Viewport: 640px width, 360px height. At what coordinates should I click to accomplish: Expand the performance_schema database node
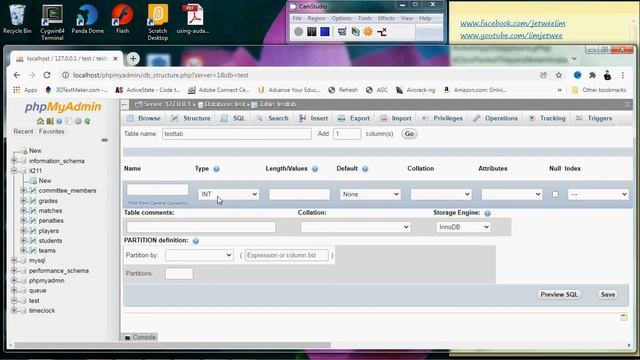pos(14,270)
